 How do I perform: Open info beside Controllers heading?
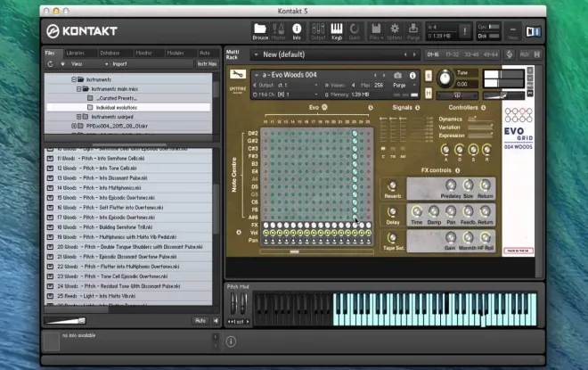coord(484,108)
